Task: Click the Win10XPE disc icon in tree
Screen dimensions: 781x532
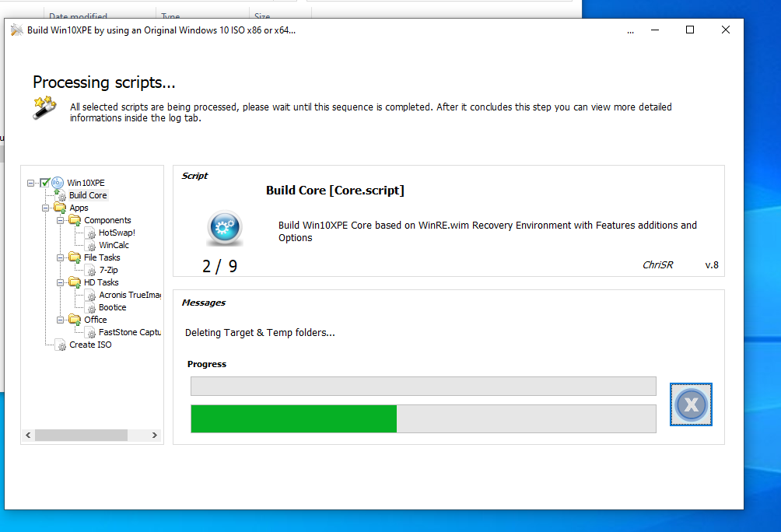Action: tap(58, 183)
